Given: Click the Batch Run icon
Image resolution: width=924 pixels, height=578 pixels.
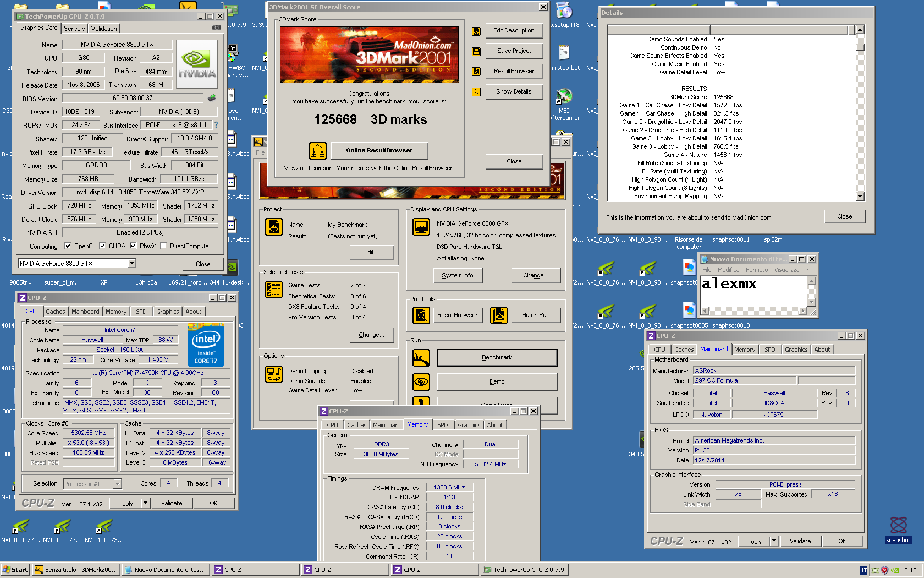Looking at the screenshot, I should [x=499, y=315].
